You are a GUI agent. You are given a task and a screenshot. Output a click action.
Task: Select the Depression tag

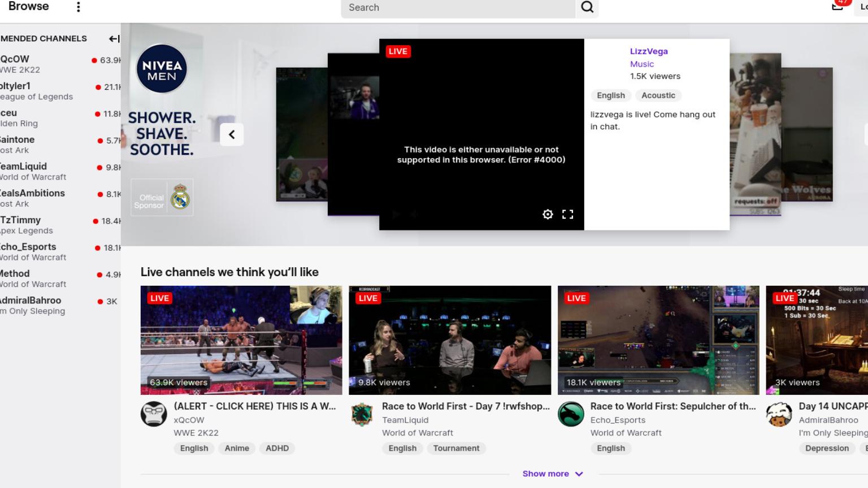(x=827, y=448)
